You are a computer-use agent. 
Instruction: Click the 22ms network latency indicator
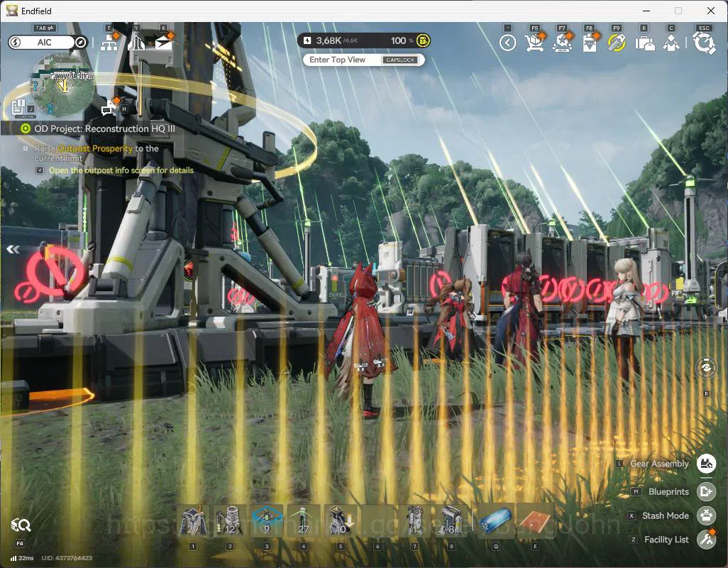(22, 558)
